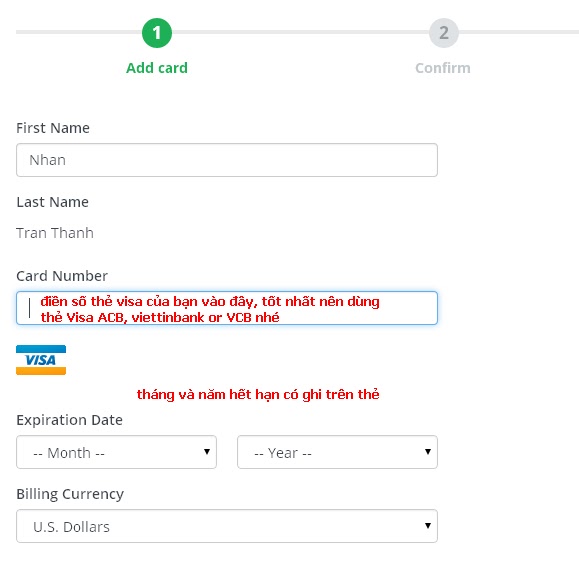Click the Visa card logo
The image size is (579, 573).
click(x=41, y=360)
